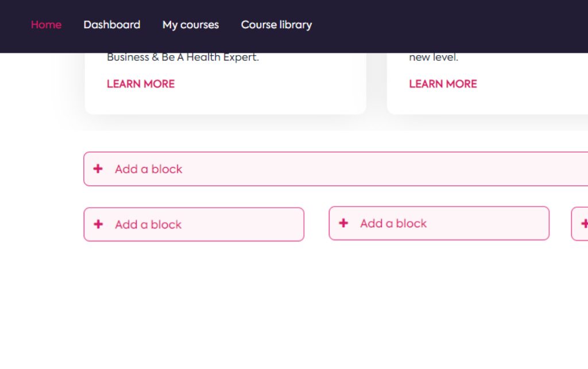Click the "Add a block" label in the lower-left box
Screen dimensions: 588x369
[x=148, y=224]
